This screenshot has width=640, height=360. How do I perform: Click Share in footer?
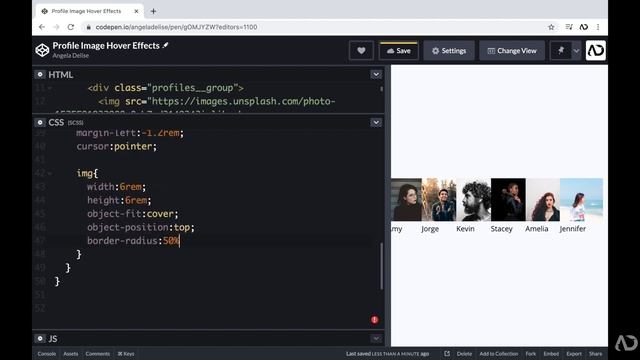(x=596, y=353)
